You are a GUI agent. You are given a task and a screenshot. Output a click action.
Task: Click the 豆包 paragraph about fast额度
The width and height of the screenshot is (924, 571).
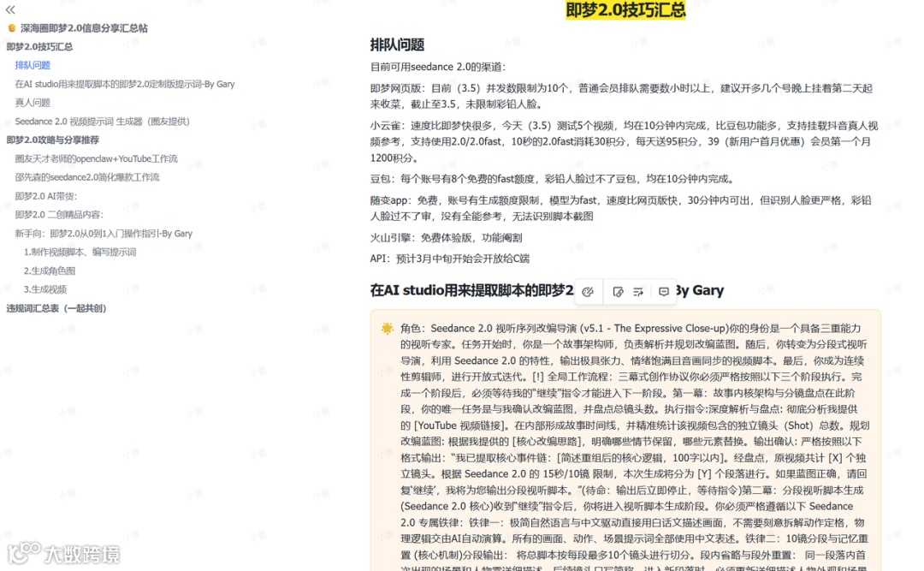tap(552, 179)
